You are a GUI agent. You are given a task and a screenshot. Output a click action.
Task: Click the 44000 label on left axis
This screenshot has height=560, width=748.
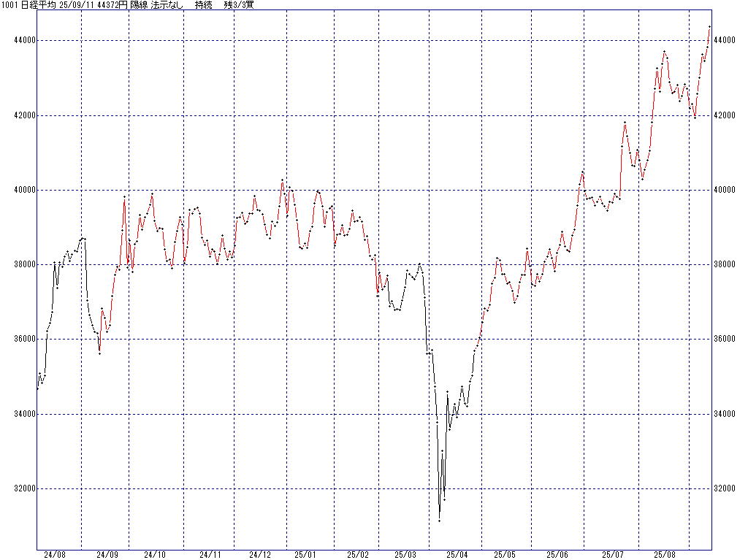(18, 41)
